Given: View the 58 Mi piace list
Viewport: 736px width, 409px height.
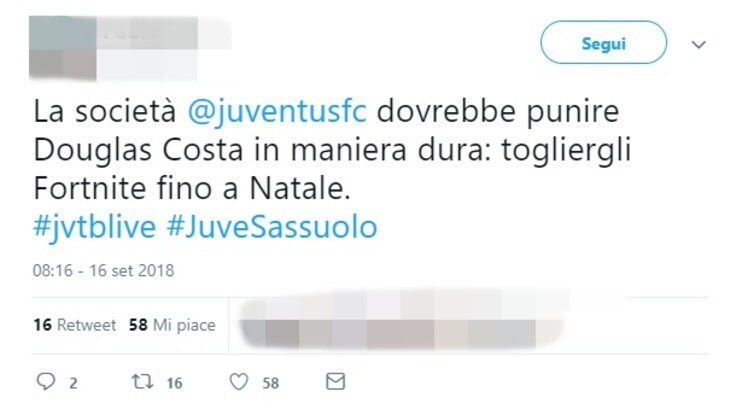Looking at the screenshot, I should click(x=172, y=325).
